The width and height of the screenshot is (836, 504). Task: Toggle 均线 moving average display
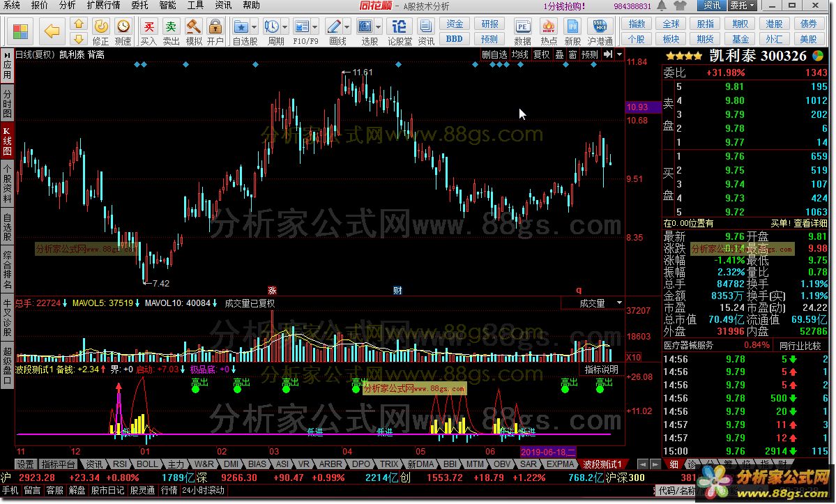pyautogui.click(x=520, y=54)
